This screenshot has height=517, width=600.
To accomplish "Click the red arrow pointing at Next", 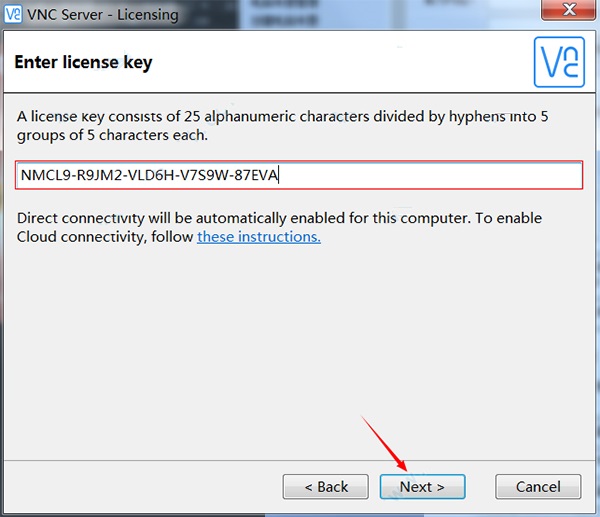I will (x=385, y=446).
